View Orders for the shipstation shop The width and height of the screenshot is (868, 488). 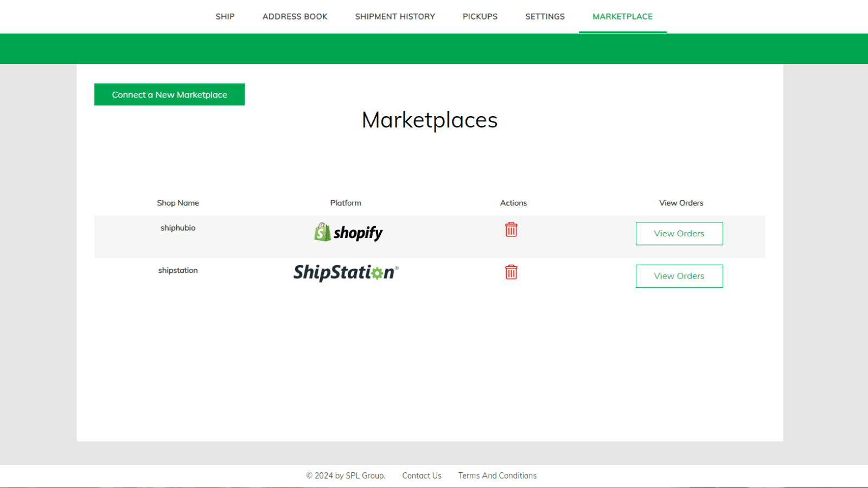(x=679, y=276)
